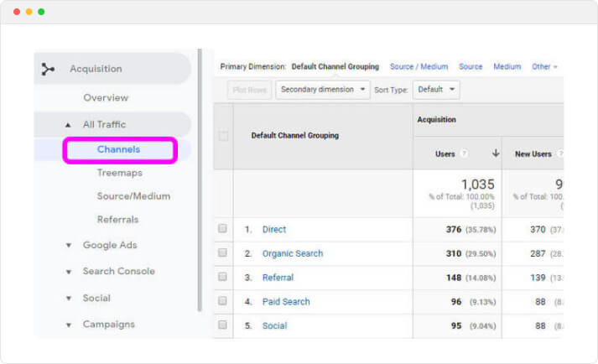Click the Default Channel Grouping column header
This screenshot has height=364, width=598.
point(294,135)
